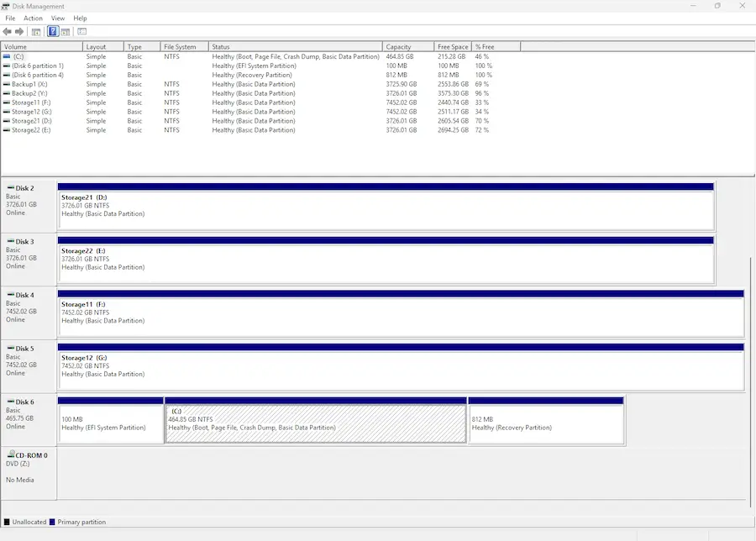
Task: Select the hatched (C:) 464.85 GB partition
Action: point(316,421)
